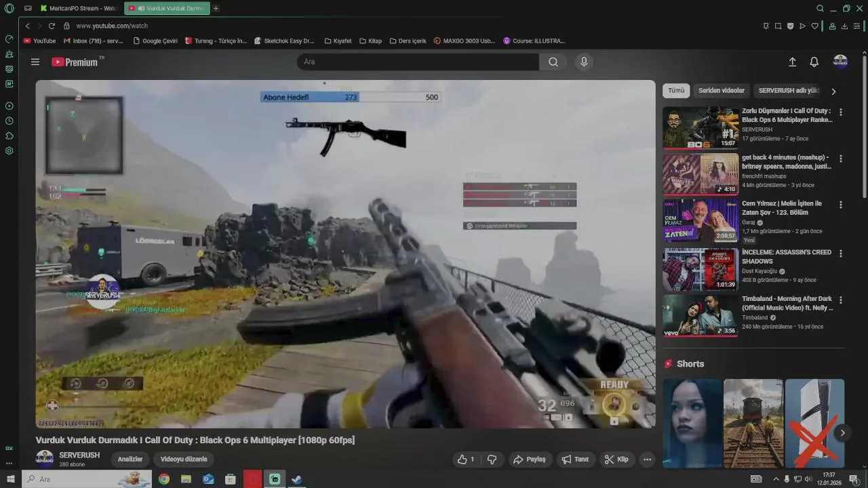Click the Tanıt promote button
The height and width of the screenshot is (488, 868).
click(x=575, y=459)
